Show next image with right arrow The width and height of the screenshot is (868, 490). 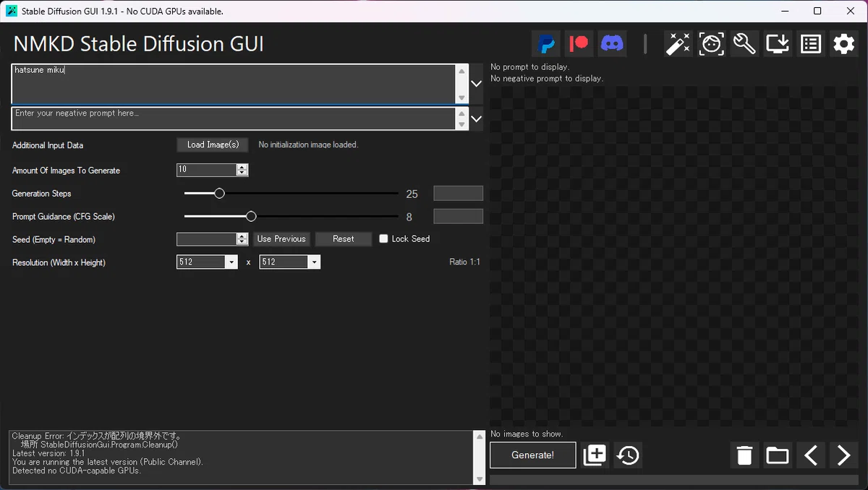(844, 455)
